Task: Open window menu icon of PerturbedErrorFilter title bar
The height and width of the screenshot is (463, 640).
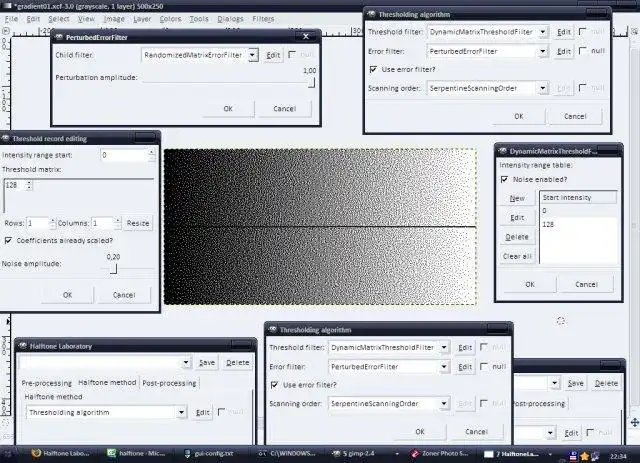Action: coord(58,37)
